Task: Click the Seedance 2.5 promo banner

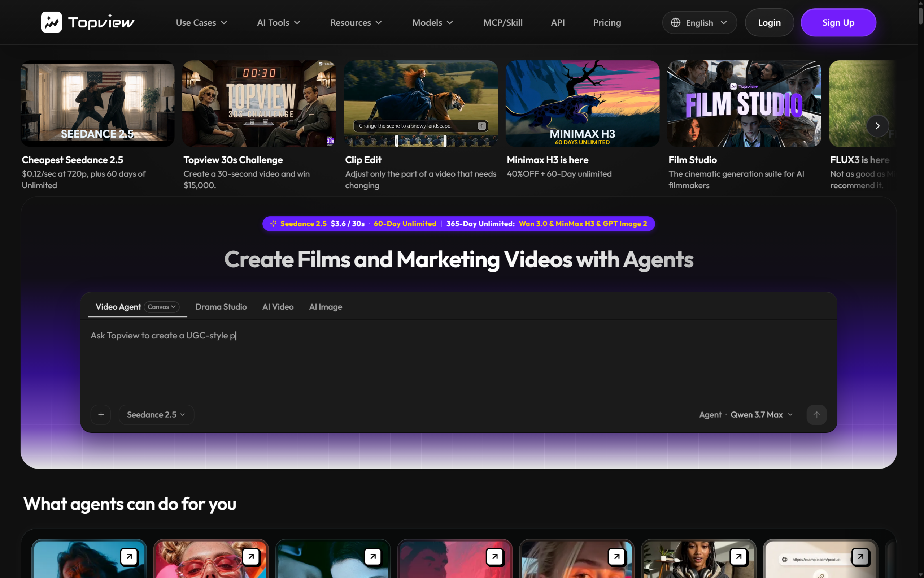Action: coord(458,224)
